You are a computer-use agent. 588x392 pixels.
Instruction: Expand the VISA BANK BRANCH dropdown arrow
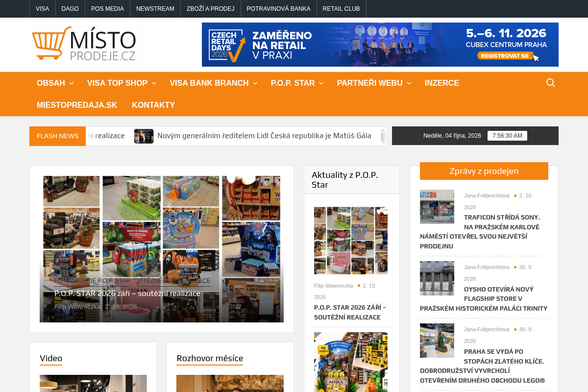(x=255, y=83)
